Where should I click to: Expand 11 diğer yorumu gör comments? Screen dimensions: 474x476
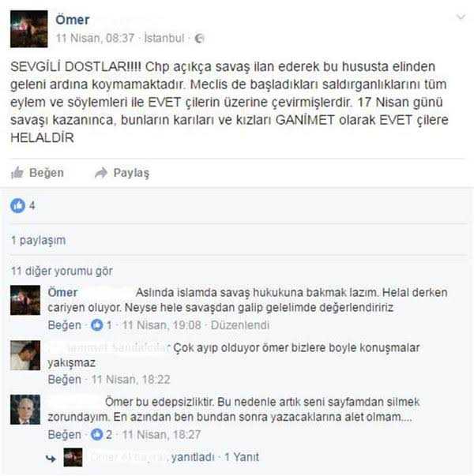pos(62,271)
